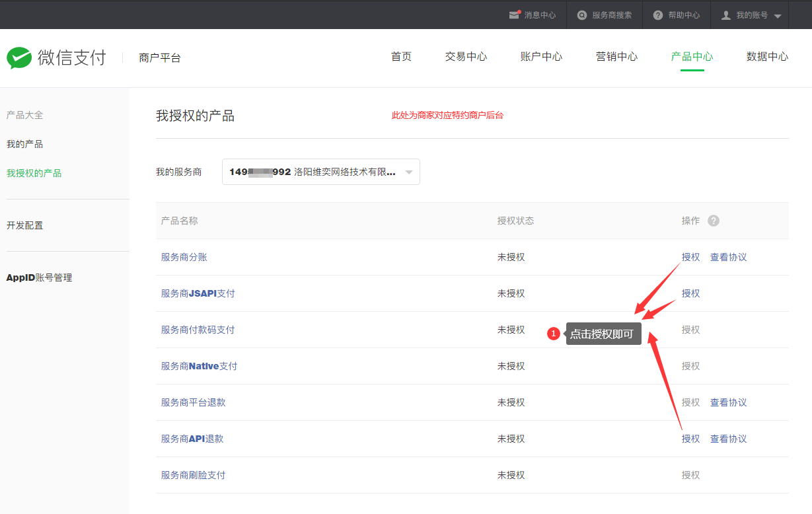Open 服务商搜索 link text

612,15
